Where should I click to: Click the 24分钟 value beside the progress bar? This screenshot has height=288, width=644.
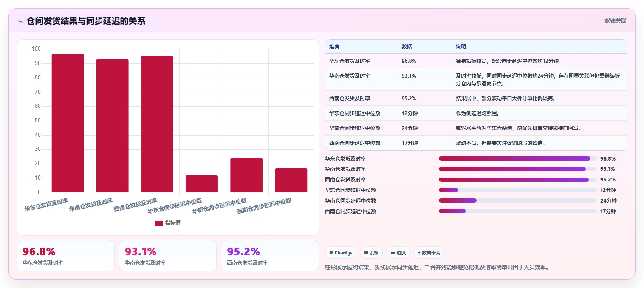(x=608, y=200)
